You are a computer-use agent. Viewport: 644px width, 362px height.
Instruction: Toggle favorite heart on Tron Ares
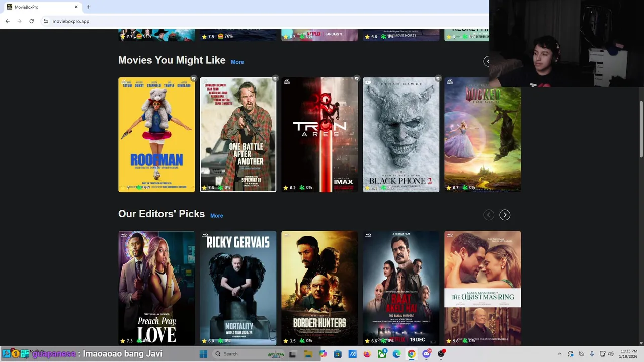pos(356,78)
